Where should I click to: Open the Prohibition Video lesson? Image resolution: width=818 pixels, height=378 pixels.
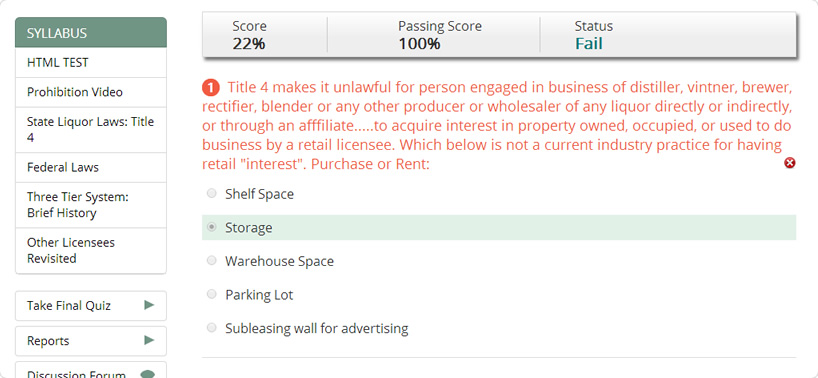point(91,92)
